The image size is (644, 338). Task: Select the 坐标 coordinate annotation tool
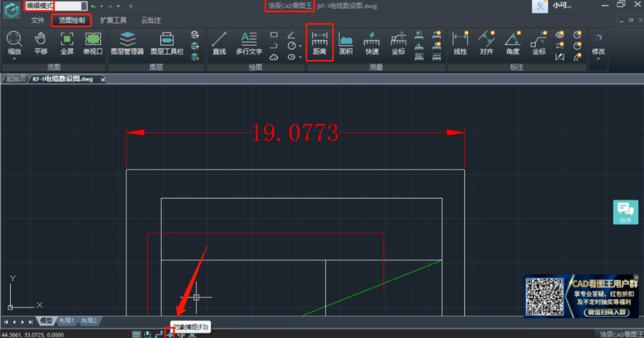point(539,43)
